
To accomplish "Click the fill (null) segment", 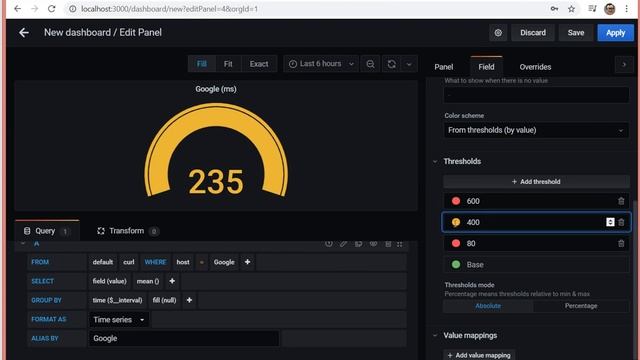I will tap(164, 300).
